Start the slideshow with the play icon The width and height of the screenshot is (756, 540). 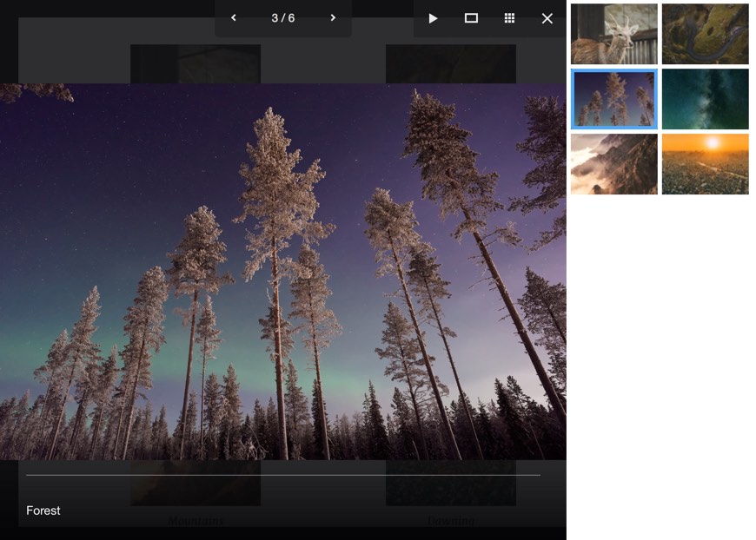click(x=433, y=18)
